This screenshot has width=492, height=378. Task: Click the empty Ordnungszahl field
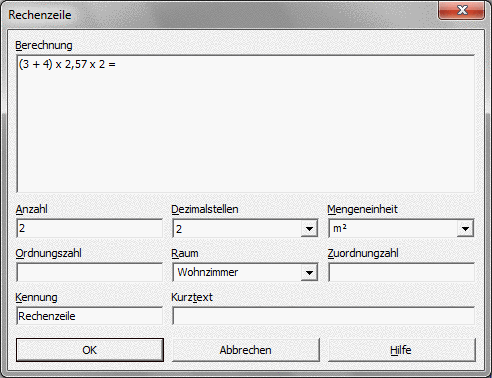coord(89,272)
